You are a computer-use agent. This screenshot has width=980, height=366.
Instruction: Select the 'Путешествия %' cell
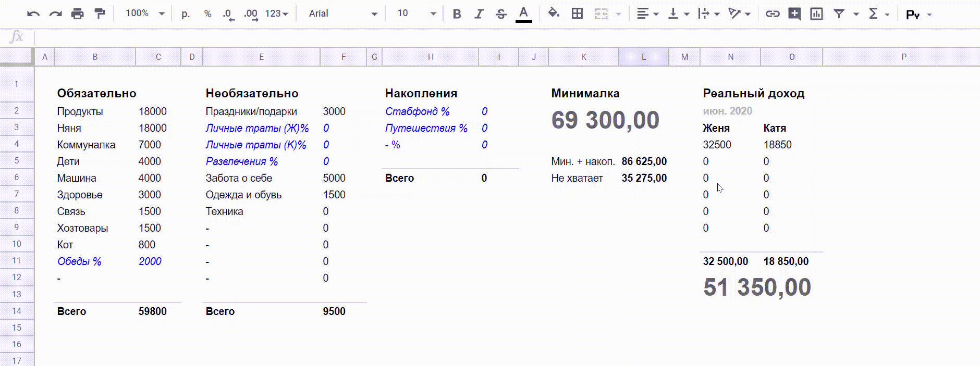coord(426,128)
